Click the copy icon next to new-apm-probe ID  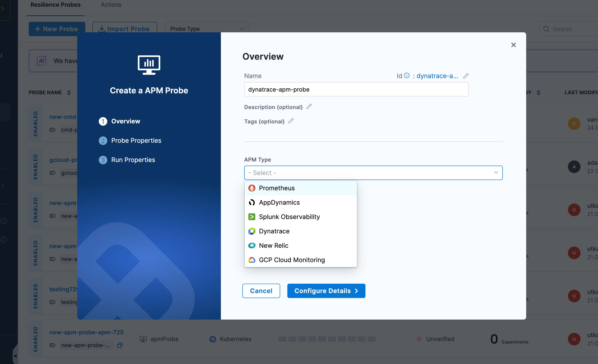click(120, 345)
